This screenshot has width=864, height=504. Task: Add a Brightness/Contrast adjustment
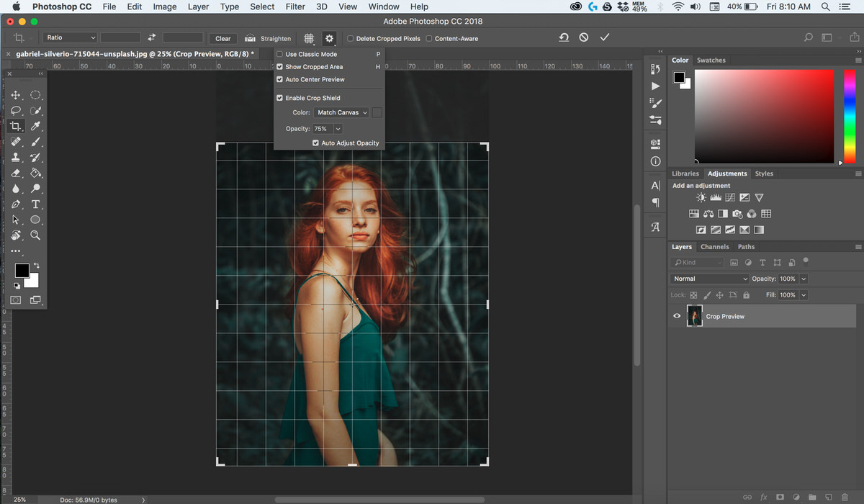[701, 197]
